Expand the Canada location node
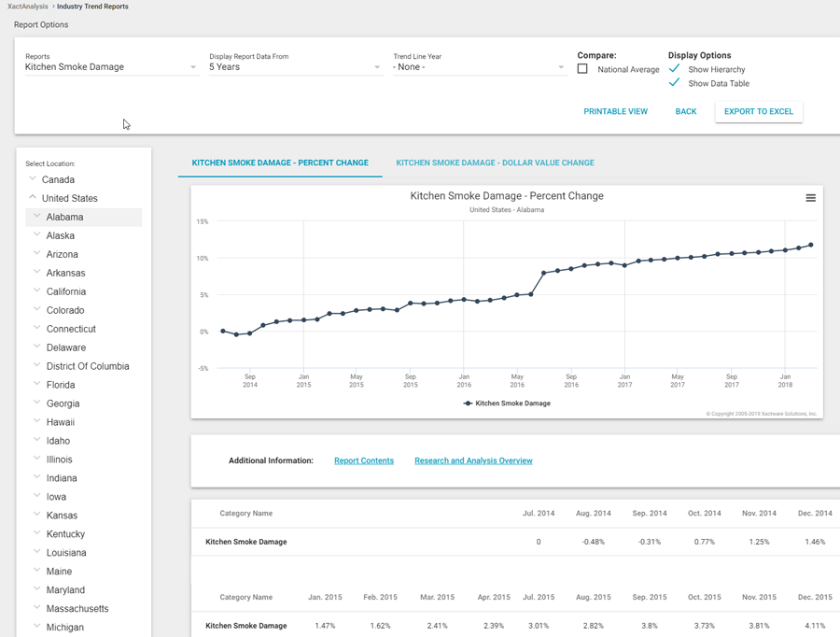 click(33, 179)
